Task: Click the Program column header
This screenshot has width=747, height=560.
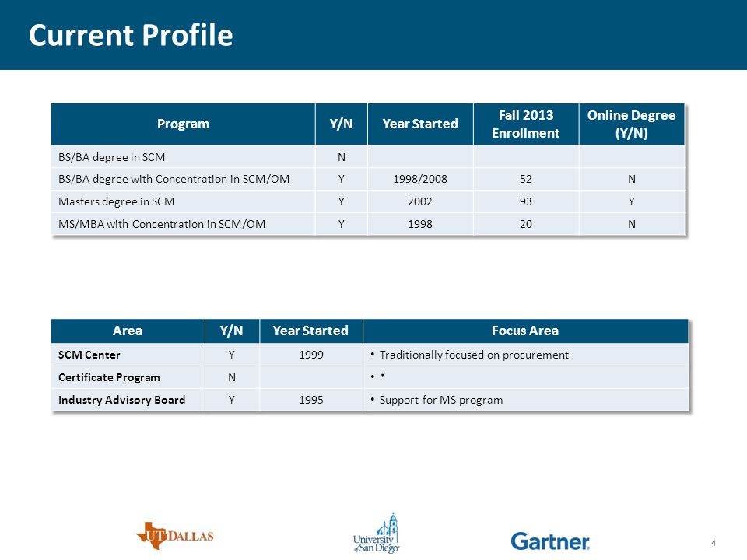Action: pos(183,124)
